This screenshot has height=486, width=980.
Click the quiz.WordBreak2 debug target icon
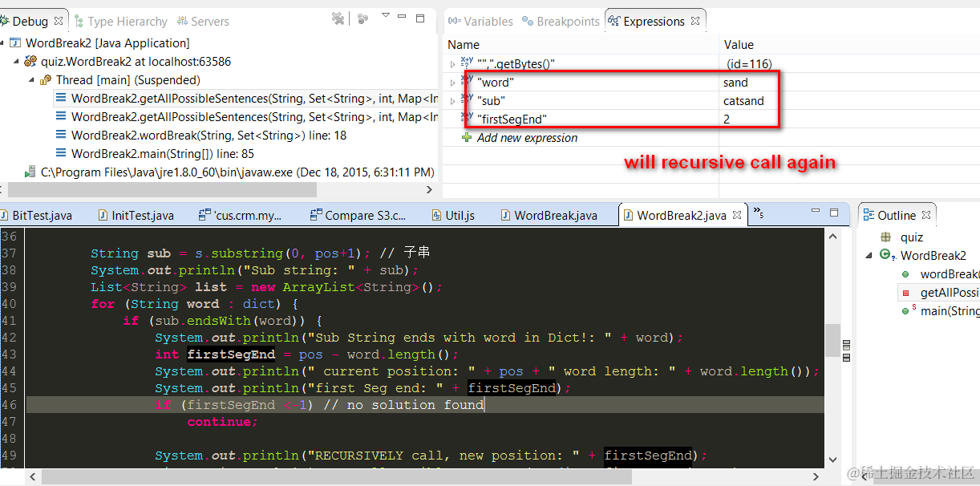(x=30, y=62)
